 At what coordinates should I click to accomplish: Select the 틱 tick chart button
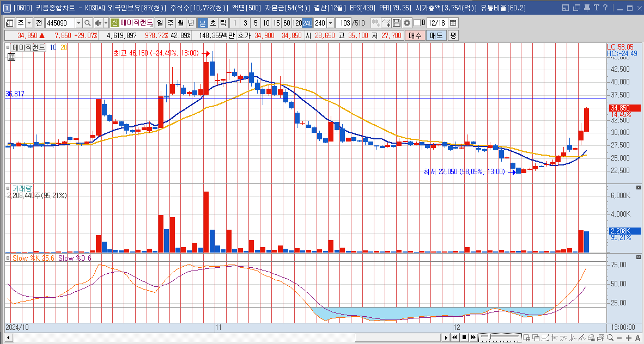[x=223, y=23]
